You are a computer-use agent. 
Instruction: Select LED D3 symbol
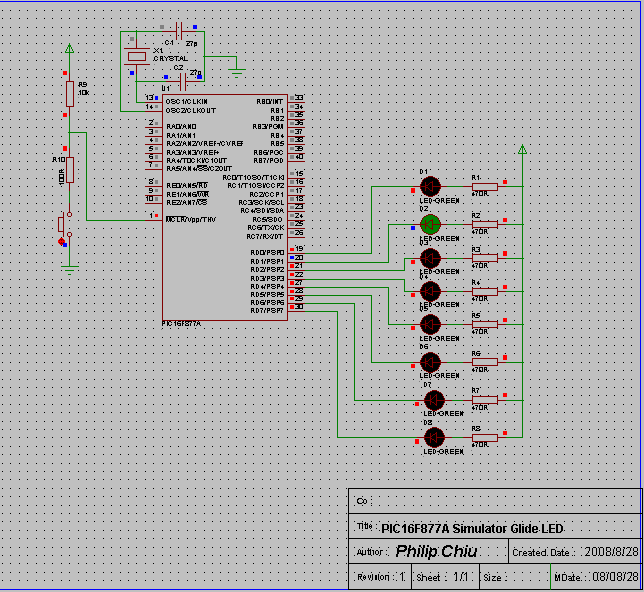click(430, 258)
